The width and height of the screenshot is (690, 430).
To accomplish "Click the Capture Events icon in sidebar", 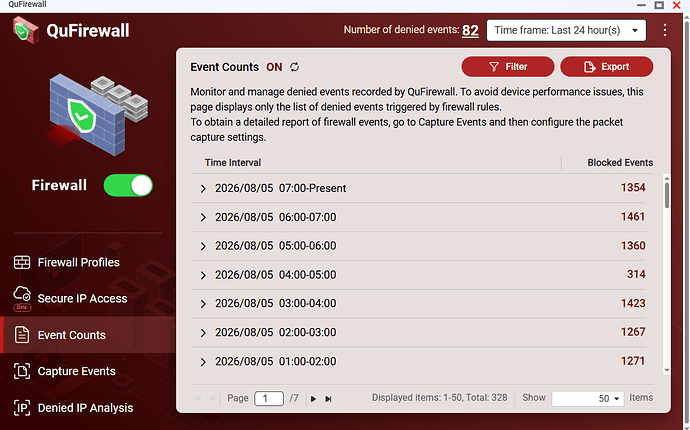I will (22, 371).
